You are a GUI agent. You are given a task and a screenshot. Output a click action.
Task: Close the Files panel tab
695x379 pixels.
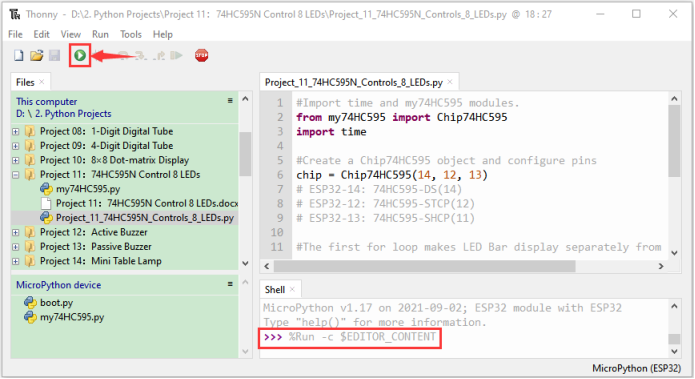tap(42, 82)
